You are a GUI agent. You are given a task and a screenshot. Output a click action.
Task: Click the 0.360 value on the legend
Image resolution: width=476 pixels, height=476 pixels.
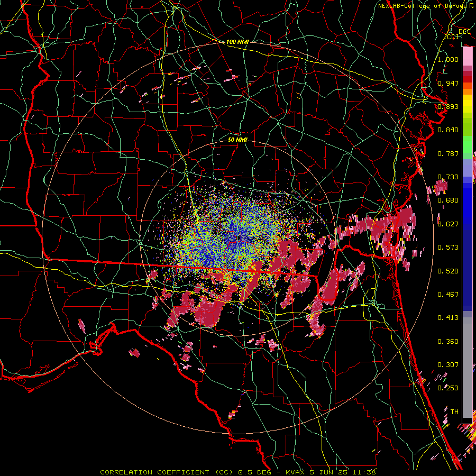(x=448, y=342)
